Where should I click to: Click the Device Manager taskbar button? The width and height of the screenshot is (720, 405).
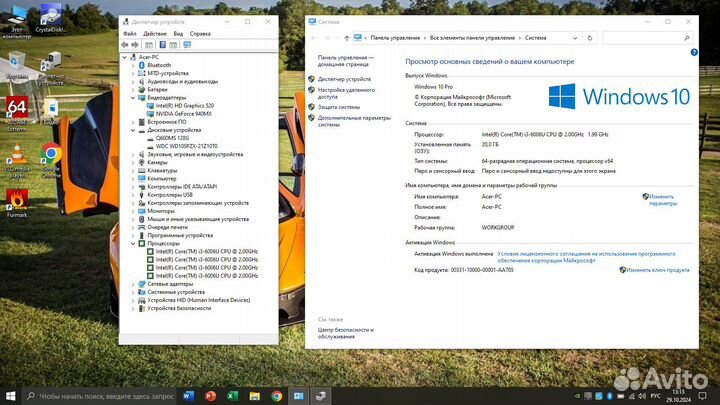[321, 396]
